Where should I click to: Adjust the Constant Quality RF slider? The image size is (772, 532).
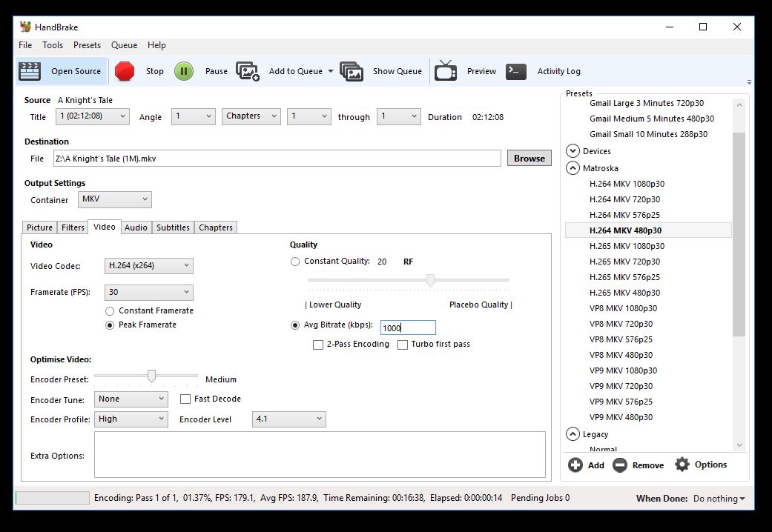click(x=430, y=280)
